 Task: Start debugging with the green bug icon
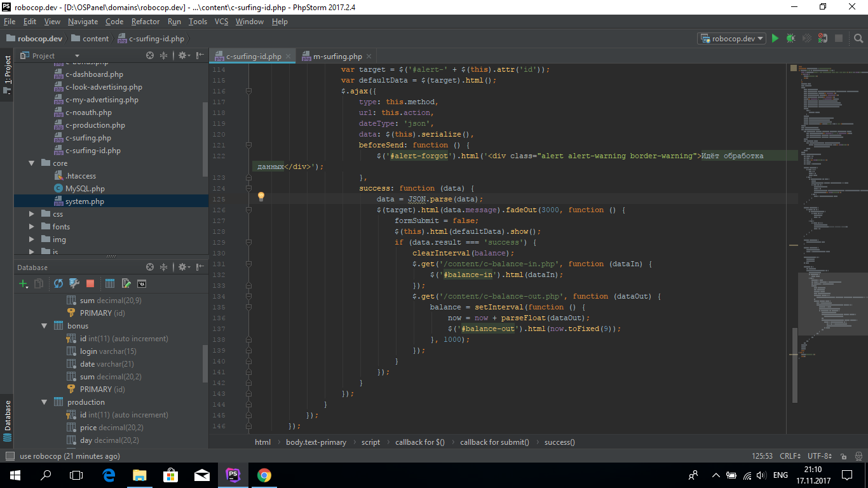[x=790, y=39]
